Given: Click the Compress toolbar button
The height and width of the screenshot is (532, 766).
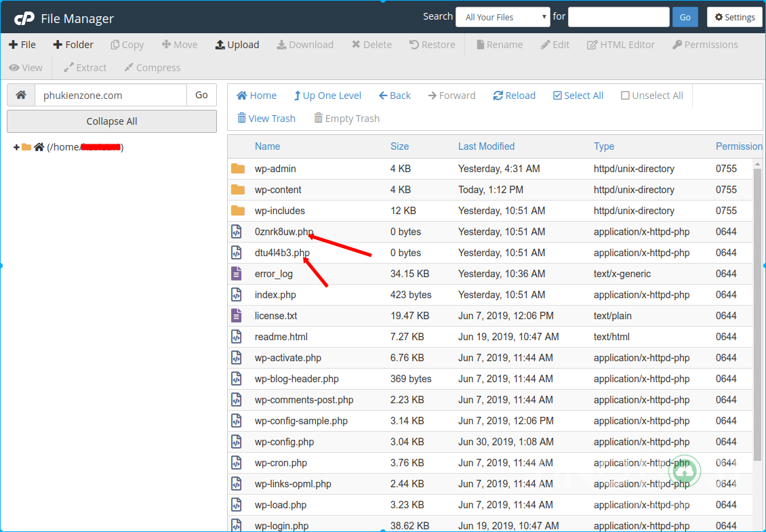Looking at the screenshot, I should 152,67.
